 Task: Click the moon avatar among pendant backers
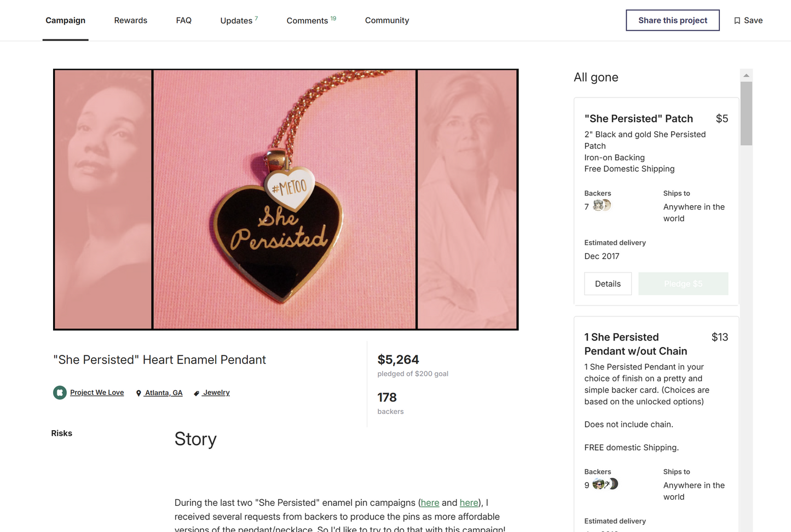pos(614,484)
